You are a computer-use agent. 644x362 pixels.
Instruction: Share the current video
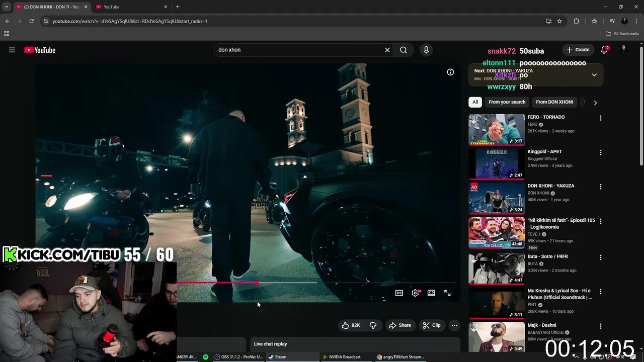point(400,325)
